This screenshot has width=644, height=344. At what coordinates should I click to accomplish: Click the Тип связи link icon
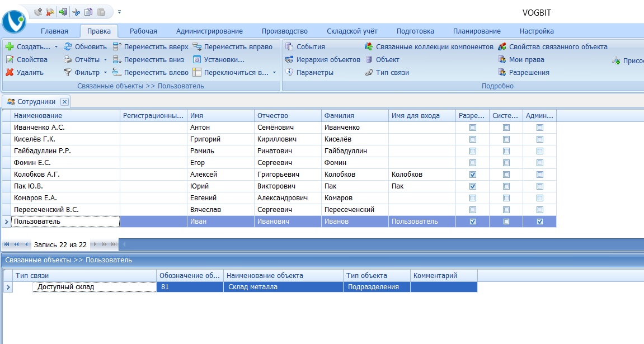click(x=369, y=73)
